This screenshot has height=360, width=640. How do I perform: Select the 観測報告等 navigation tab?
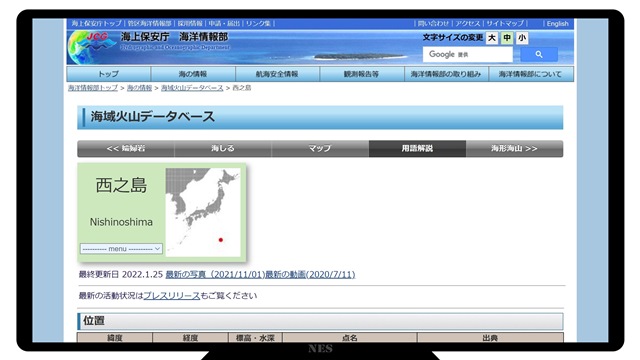pyautogui.click(x=362, y=74)
